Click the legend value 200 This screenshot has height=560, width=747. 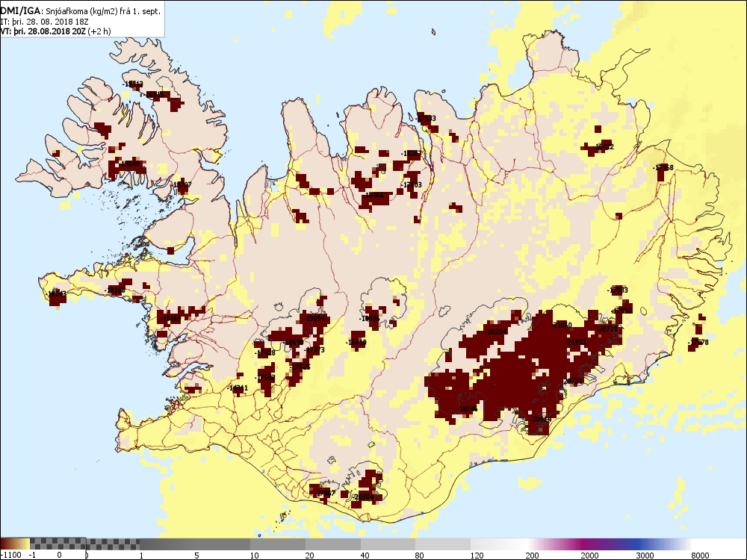(x=532, y=555)
